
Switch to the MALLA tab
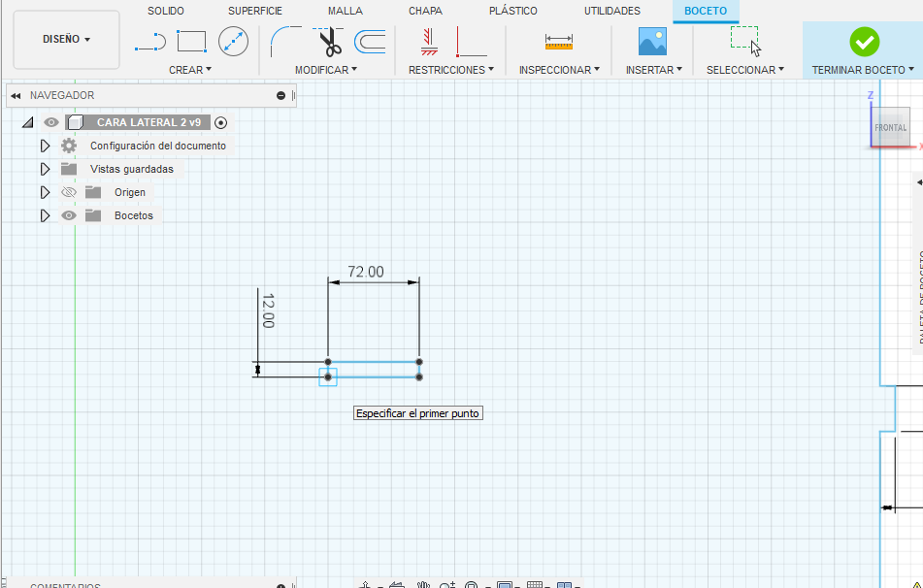pyautogui.click(x=346, y=11)
